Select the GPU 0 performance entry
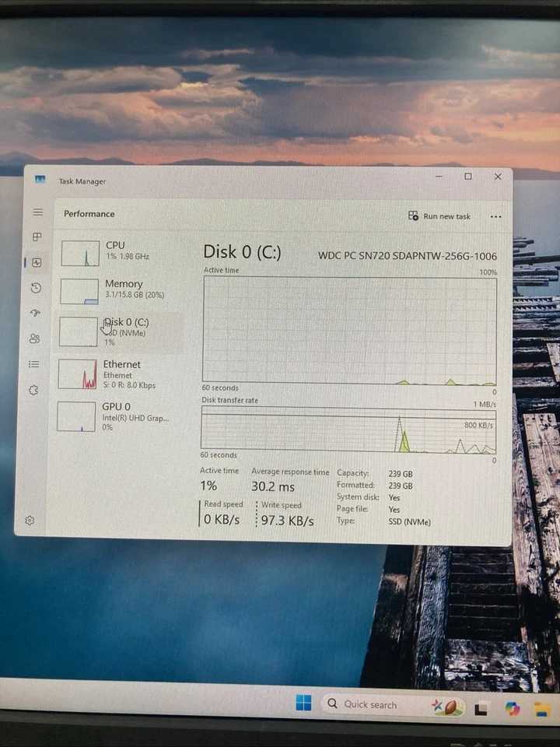This screenshot has height=747, width=560. [x=117, y=416]
